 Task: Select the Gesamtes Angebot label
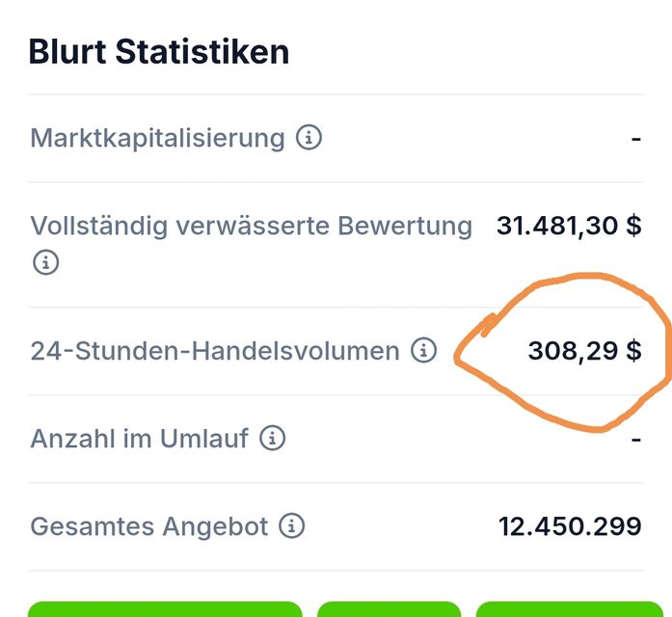click(148, 526)
